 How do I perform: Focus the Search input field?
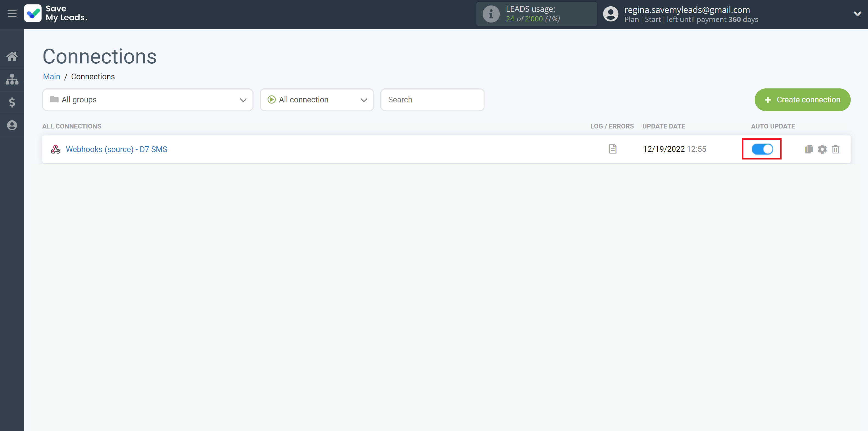(x=432, y=100)
